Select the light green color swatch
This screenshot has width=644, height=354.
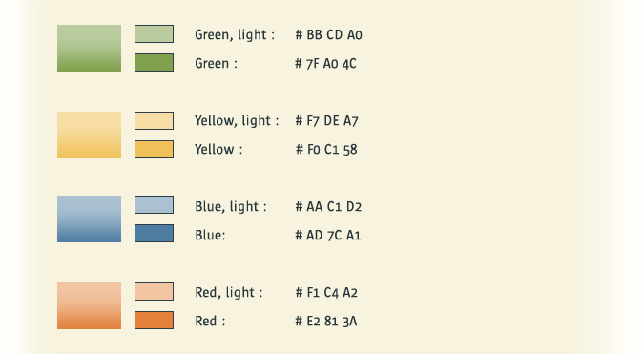(x=154, y=34)
